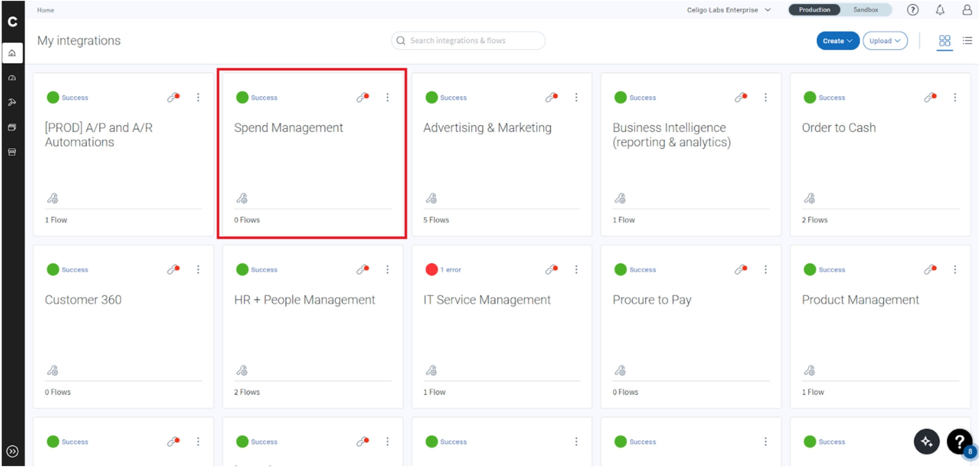Open the notifications bell icon
Screen dimensions: 980x470
tap(940, 10)
